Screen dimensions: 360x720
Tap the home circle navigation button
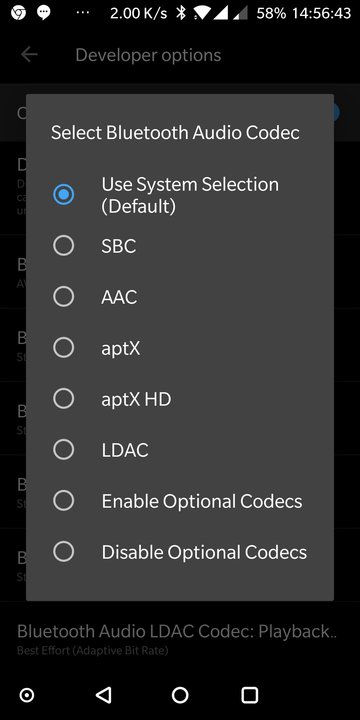coord(180,695)
